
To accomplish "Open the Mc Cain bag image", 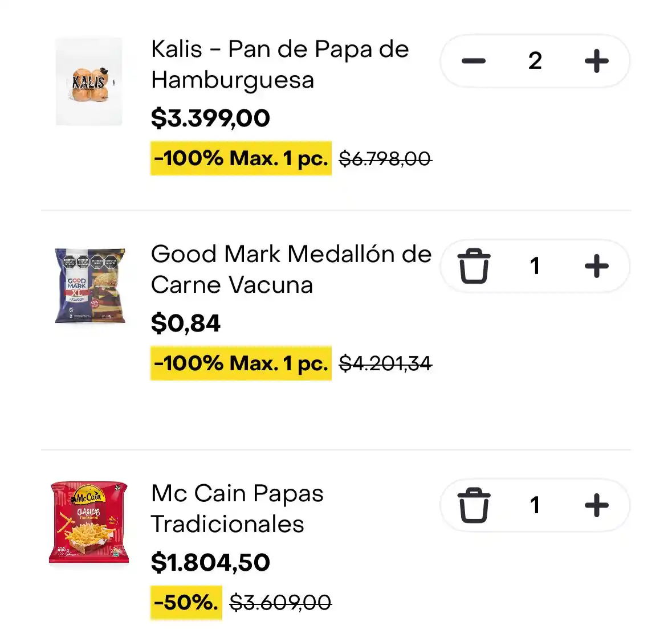I will [88, 525].
